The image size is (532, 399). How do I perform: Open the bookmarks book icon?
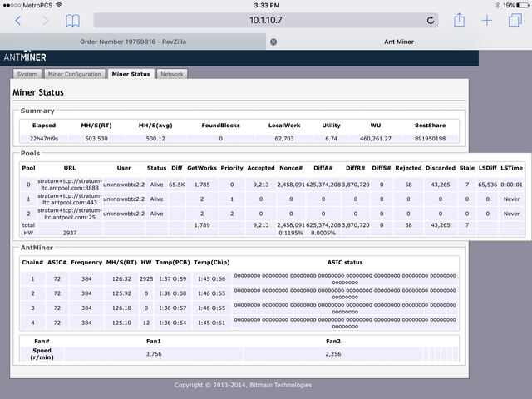point(72,21)
